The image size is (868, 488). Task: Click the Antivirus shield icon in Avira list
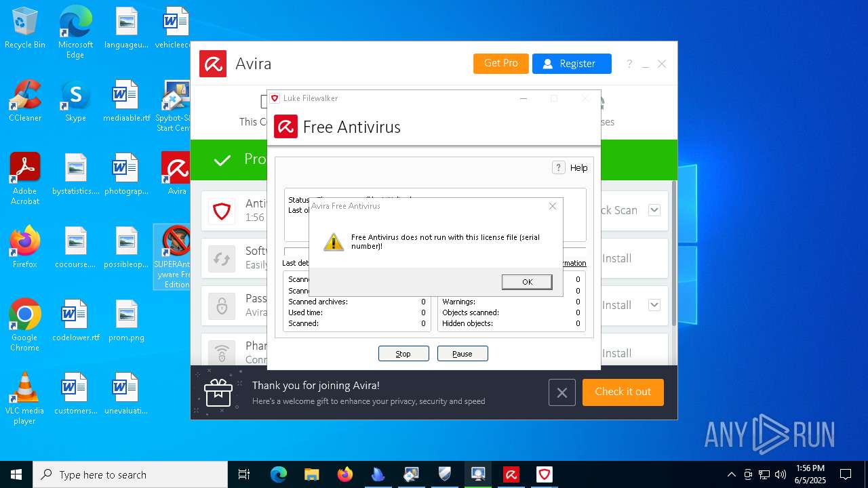click(x=222, y=211)
